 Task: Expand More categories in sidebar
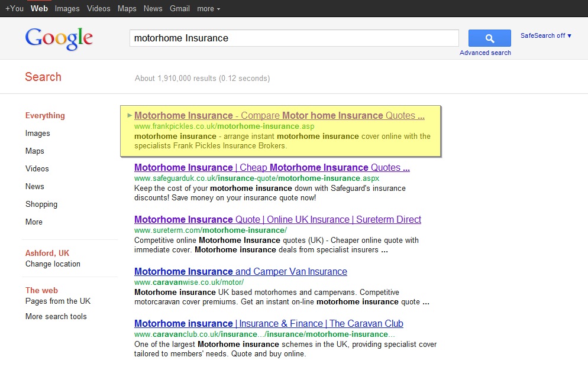tap(34, 222)
